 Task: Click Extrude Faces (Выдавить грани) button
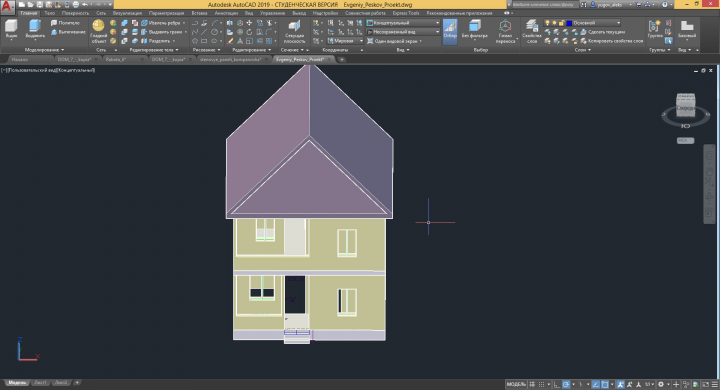(x=163, y=32)
